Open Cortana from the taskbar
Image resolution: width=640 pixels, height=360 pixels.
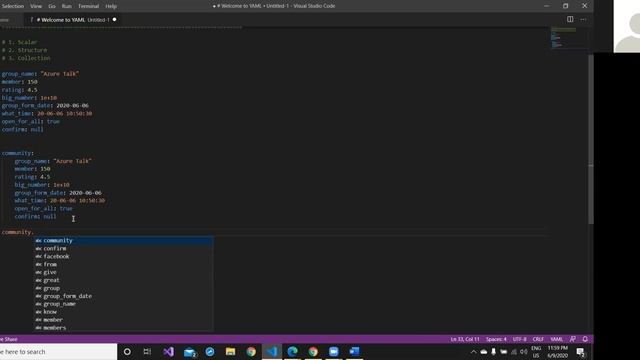[127, 352]
